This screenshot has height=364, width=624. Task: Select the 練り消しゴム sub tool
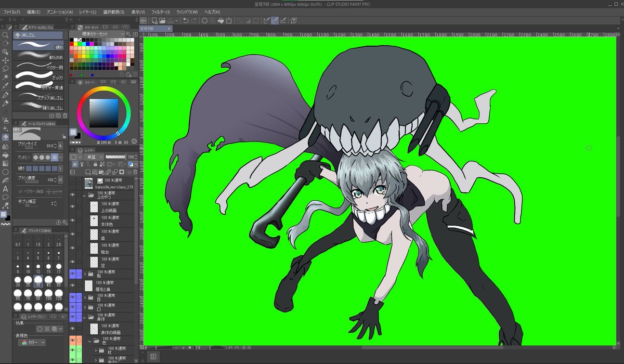39,107
